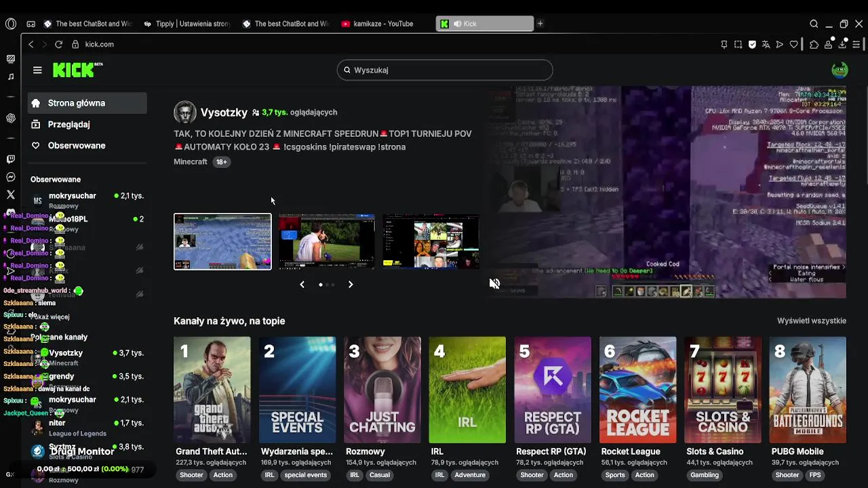Switch to the first ChatBot tab
The image size is (868, 488).
click(87, 24)
